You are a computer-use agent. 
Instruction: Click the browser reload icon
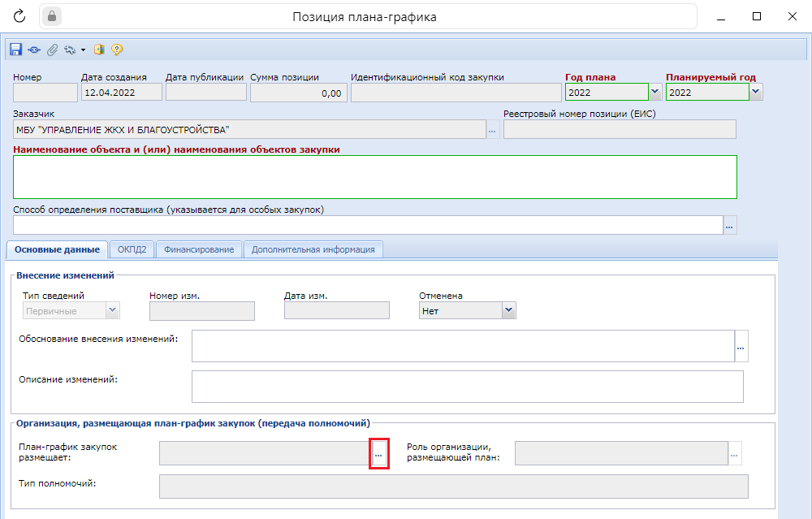19,16
